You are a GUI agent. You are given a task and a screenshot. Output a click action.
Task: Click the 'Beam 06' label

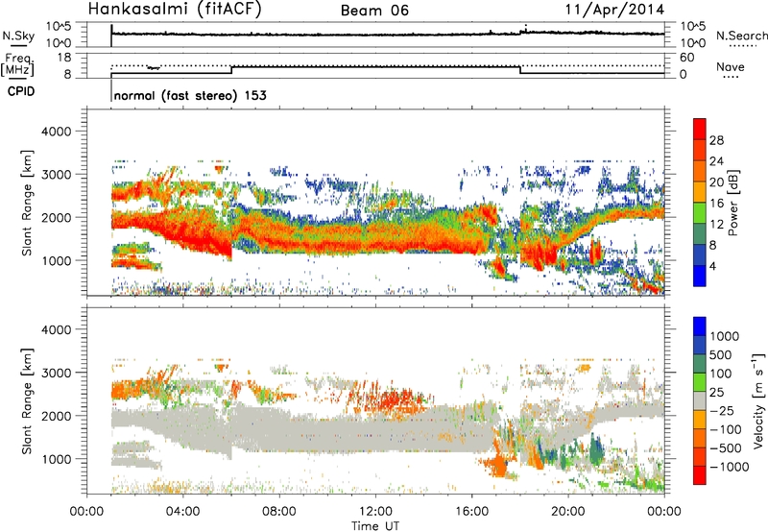[374, 11]
